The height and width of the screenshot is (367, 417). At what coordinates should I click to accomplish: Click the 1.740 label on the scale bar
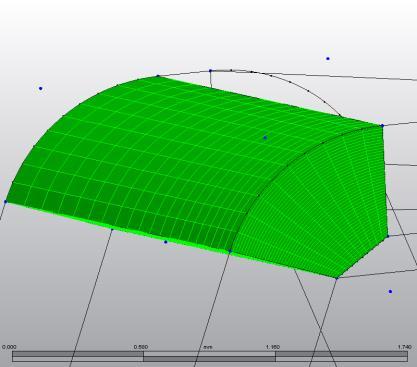click(404, 347)
